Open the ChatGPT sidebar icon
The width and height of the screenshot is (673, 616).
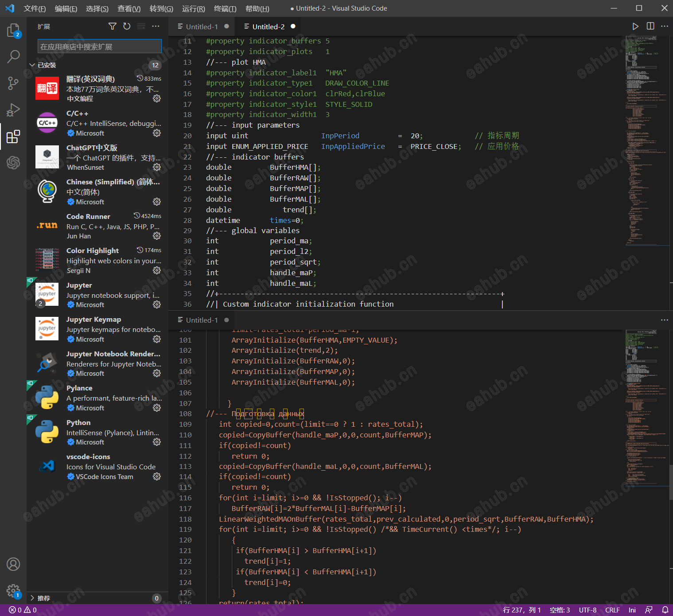coord(13,163)
